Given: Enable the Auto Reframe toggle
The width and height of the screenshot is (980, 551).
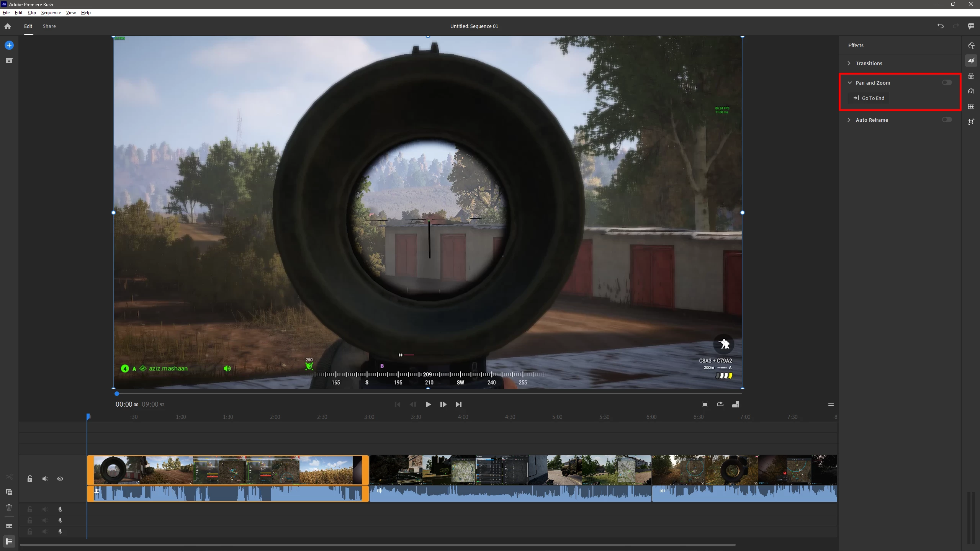Looking at the screenshot, I should 947,119.
